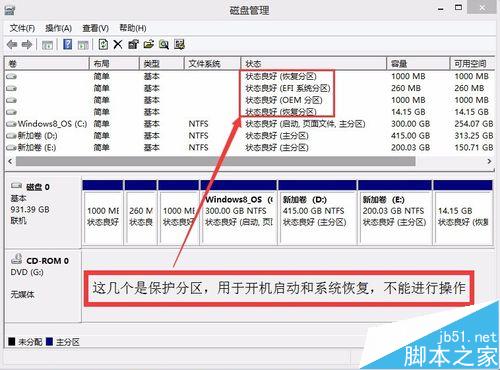The height and width of the screenshot is (370, 500).
Task: Click the CD-ROM 0 DVD (G:) label
Action: [x=43, y=286]
